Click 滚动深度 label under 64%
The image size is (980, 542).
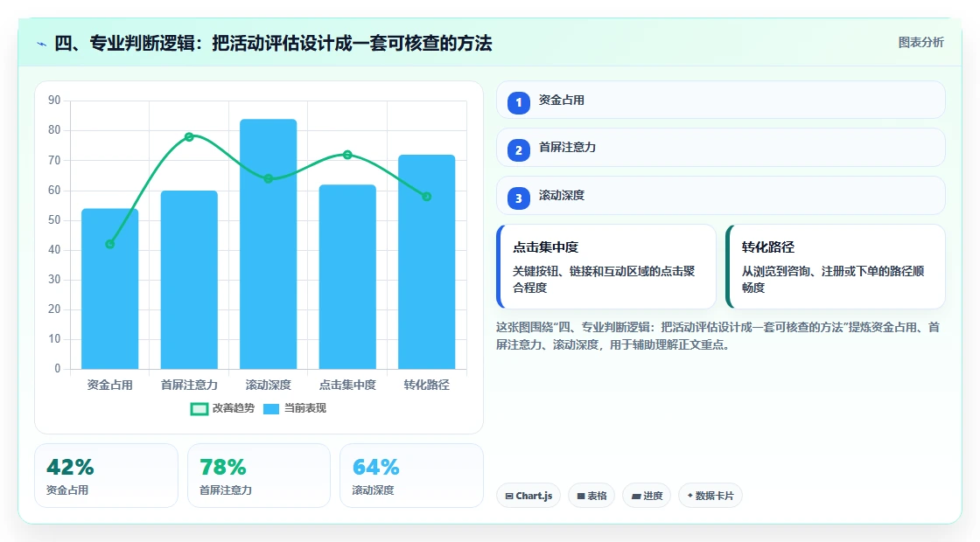coord(373,490)
